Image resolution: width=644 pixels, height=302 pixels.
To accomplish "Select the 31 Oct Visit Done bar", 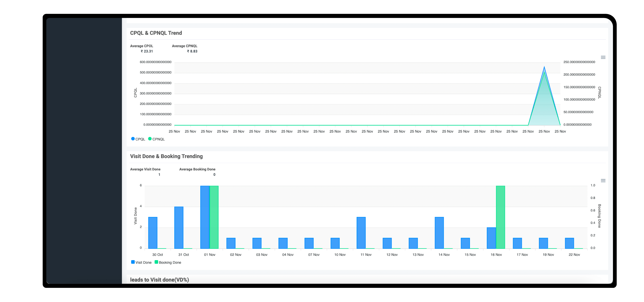I will pyautogui.click(x=179, y=228).
